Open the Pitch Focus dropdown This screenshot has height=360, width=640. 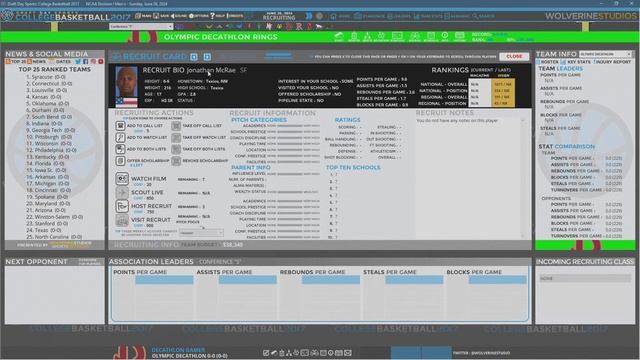coord(201,233)
